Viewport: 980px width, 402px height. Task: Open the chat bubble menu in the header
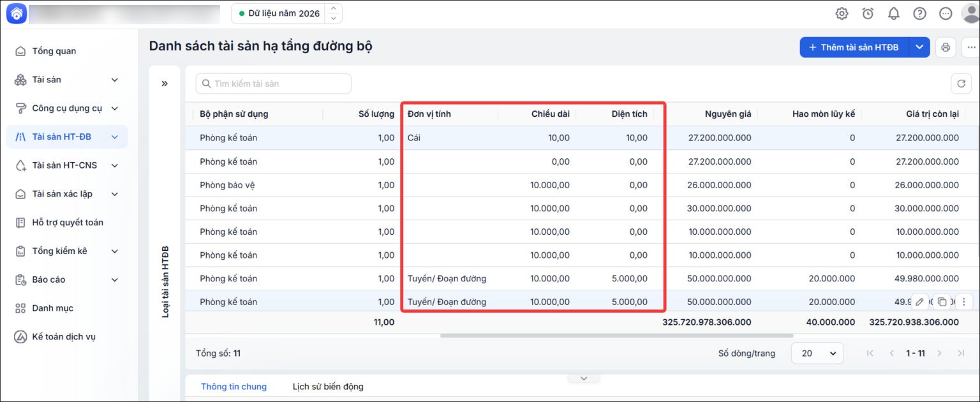point(946,13)
